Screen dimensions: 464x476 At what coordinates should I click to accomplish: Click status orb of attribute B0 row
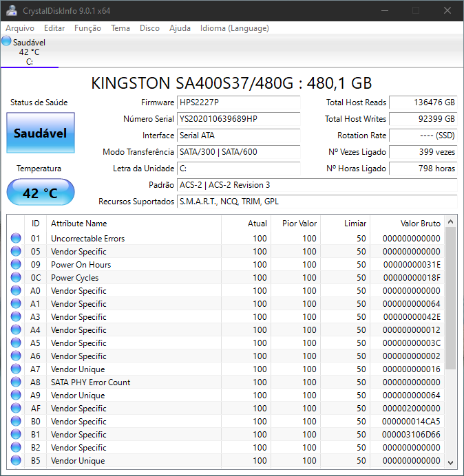coord(16,421)
